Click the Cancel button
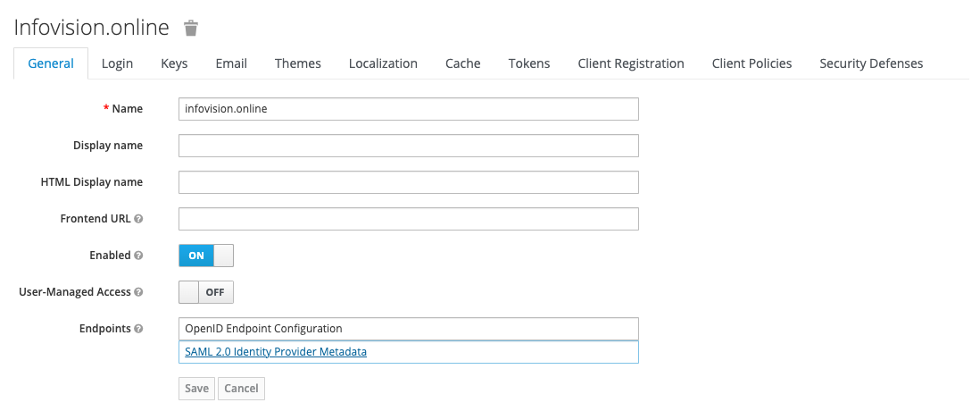Viewport: 980px width, 411px height. click(241, 389)
